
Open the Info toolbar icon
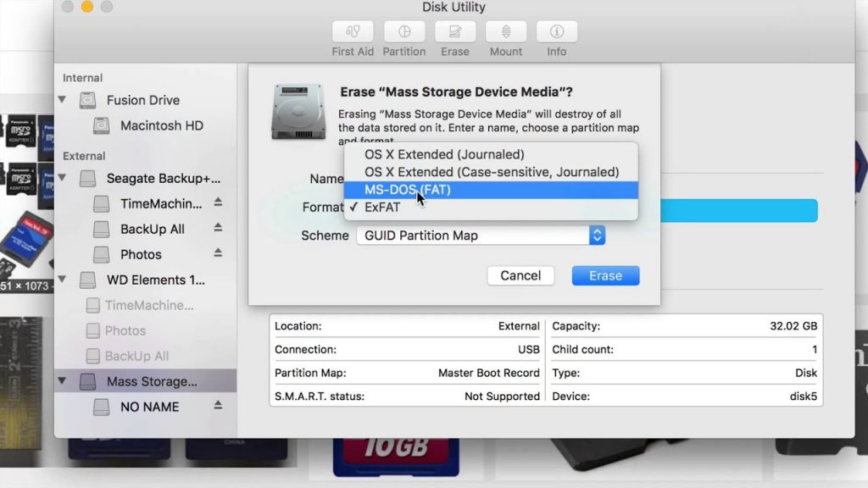point(557,32)
